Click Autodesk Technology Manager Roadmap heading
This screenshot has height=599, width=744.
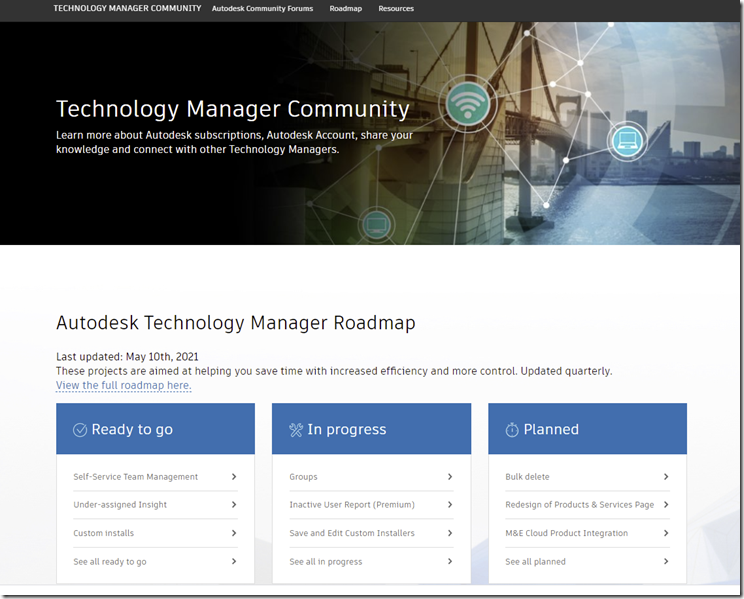tap(236, 323)
